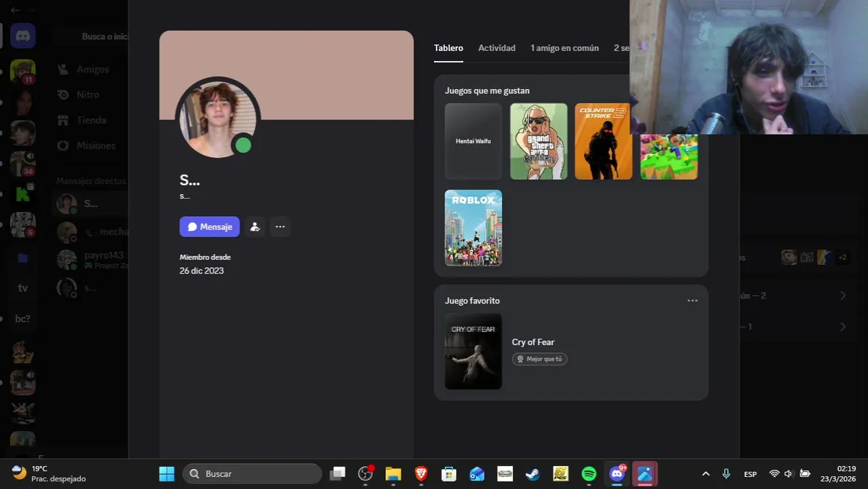Click the volume speaker tray icon
868x489 pixels.
coord(789,474)
